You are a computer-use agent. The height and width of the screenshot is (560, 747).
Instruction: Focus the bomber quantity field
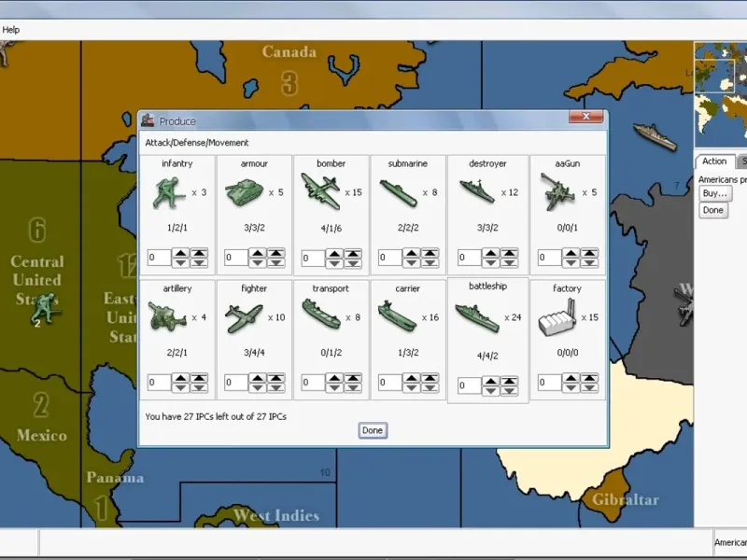314,259
